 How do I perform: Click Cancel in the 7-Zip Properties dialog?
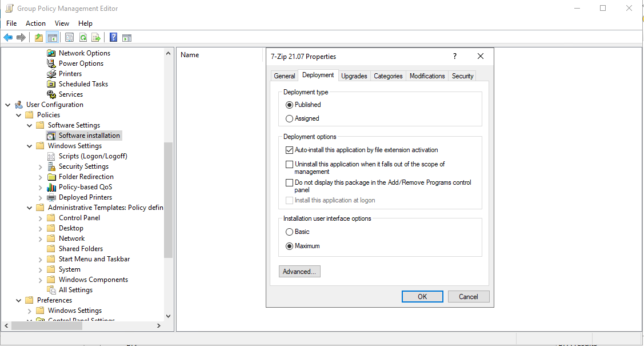click(468, 297)
